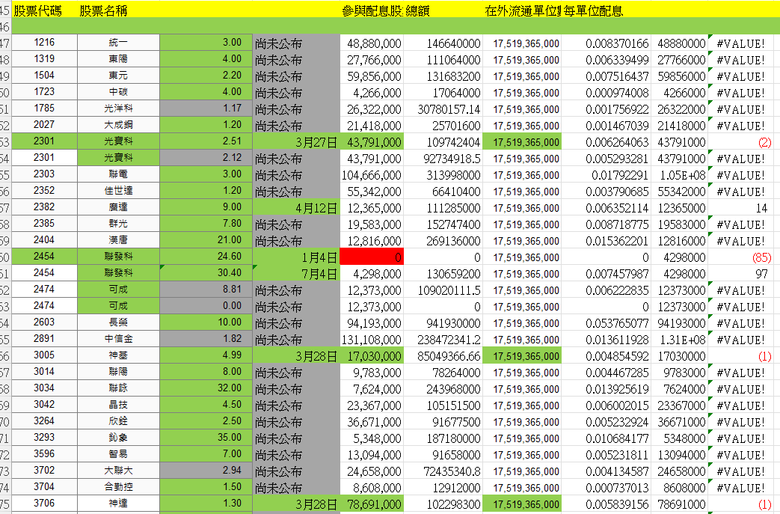Click the stock name cell 廣達
Viewport: 780px width, 514px height.
(118, 207)
